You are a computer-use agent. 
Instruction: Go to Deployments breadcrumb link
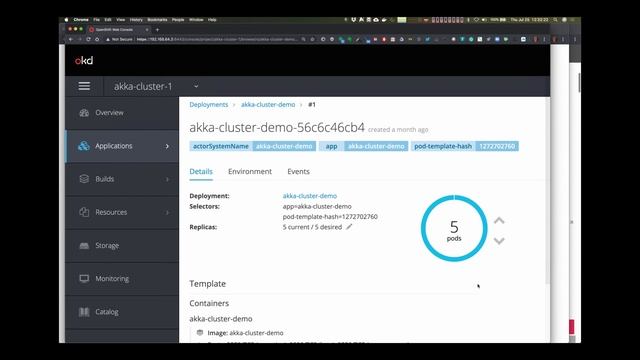pyautogui.click(x=209, y=104)
